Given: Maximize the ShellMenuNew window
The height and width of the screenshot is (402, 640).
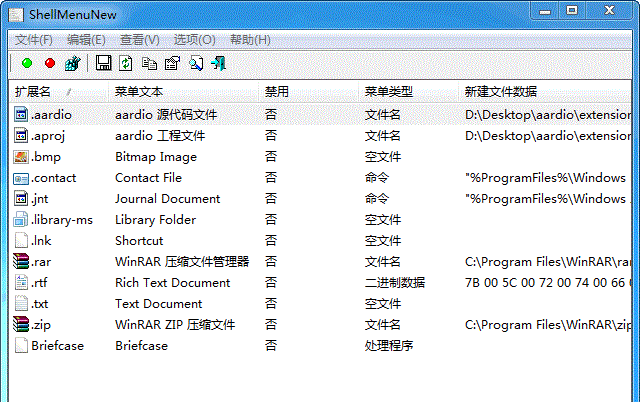Looking at the screenshot, I should pyautogui.click(x=572, y=11).
